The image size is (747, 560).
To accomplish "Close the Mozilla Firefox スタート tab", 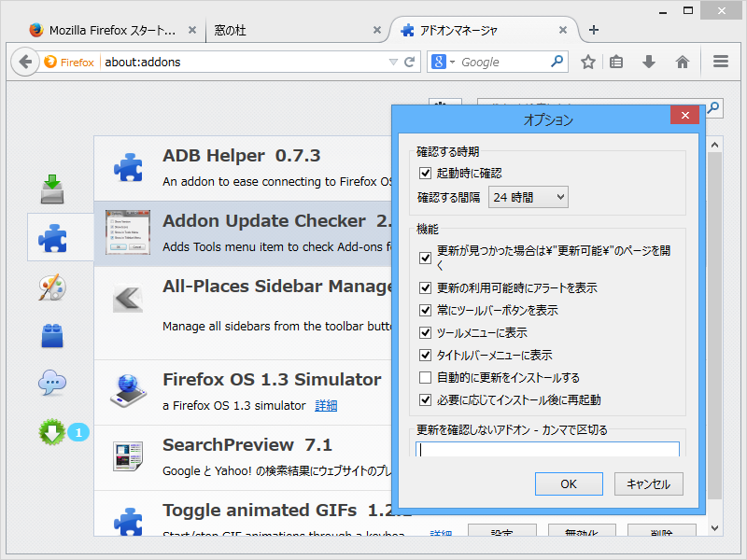I will point(192,30).
